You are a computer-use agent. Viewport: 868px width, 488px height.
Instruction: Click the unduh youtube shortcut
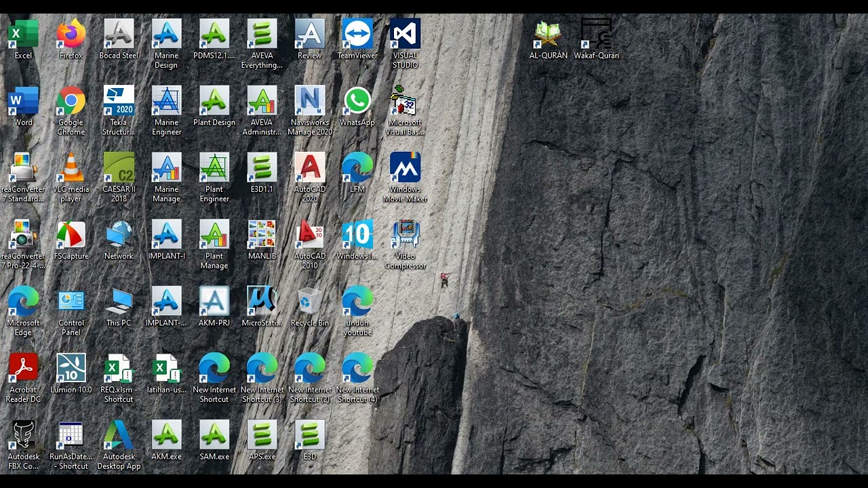pyautogui.click(x=357, y=302)
